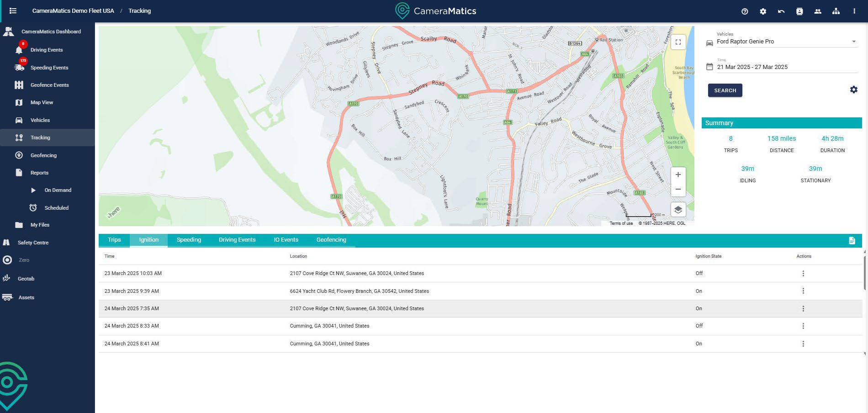The image size is (868, 413).
Task: Select row 6624 Yacht Club Rd, Flowery Branch
Action: coord(480,291)
